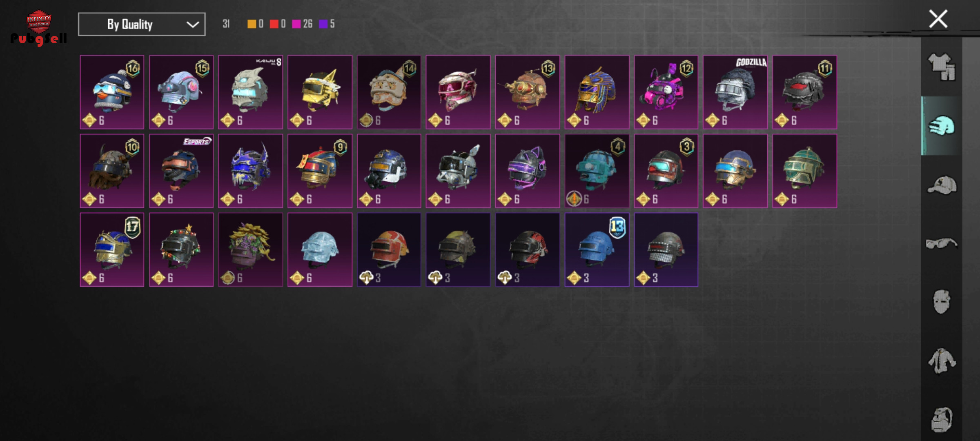
Task: Close the inventory screen with X
Action: tap(938, 19)
